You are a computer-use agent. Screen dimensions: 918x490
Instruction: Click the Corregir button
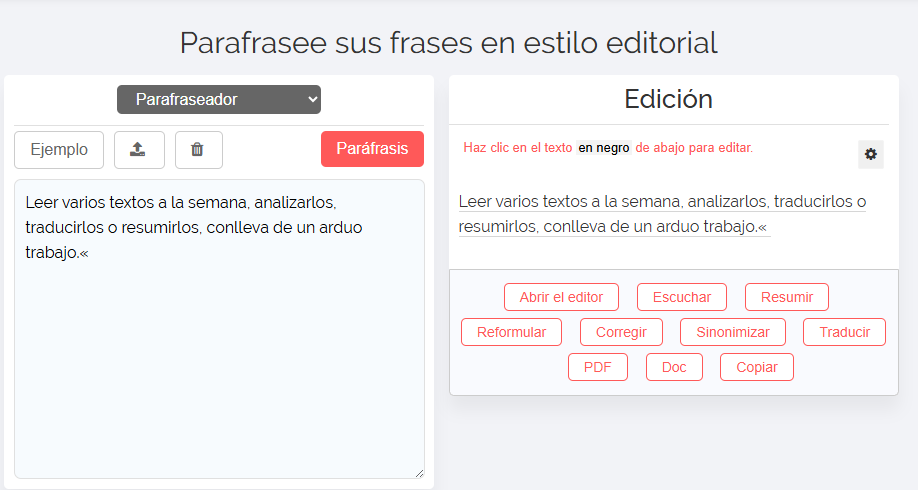point(621,332)
